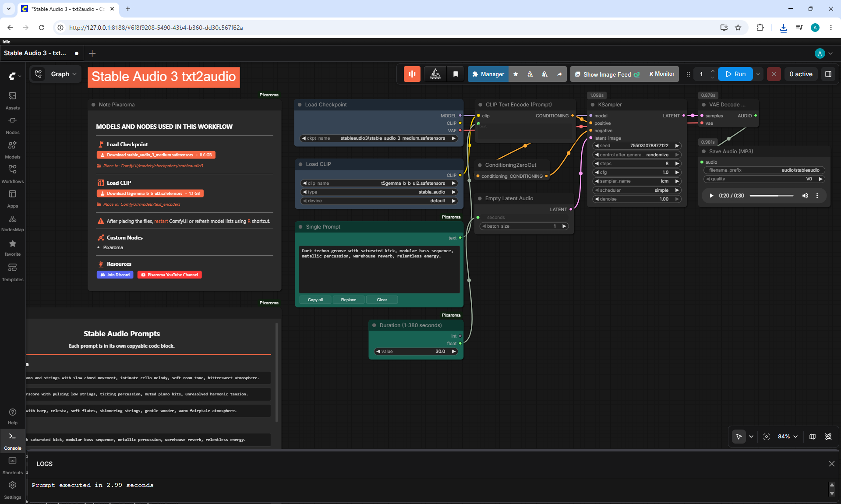
Task: Open the scheduler combo in KSampler
Action: (637, 190)
